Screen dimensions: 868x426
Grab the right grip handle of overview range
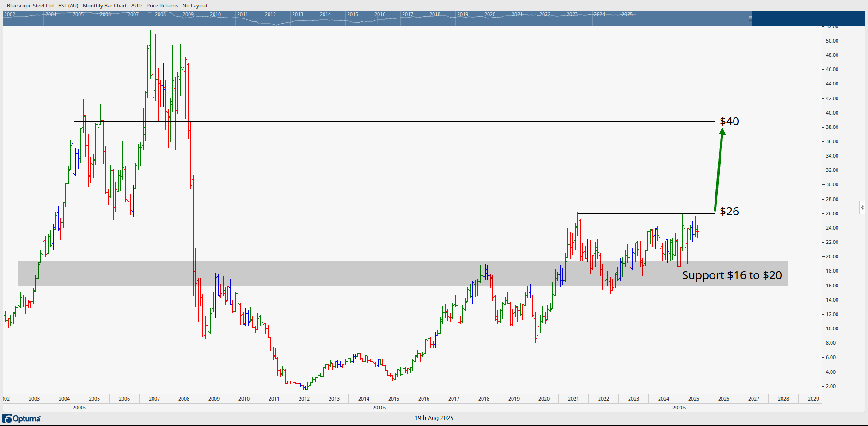(x=750, y=18)
